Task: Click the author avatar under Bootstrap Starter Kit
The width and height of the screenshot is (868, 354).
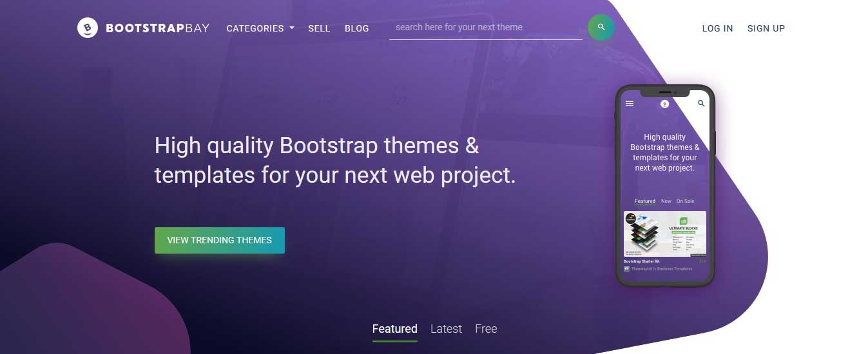Action: pos(627,268)
